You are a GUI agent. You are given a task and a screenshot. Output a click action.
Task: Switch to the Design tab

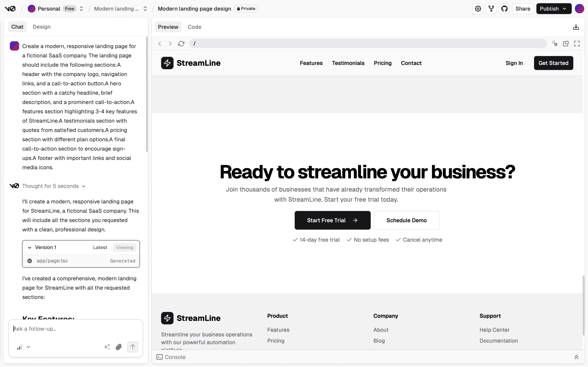coord(42,27)
